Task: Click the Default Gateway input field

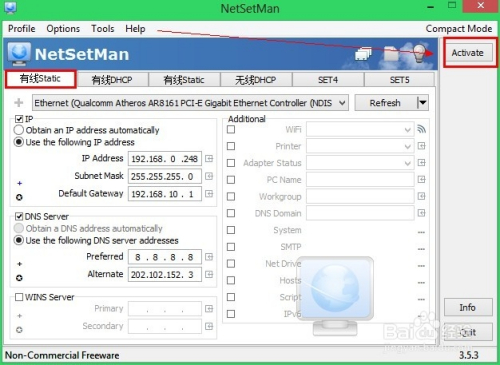Action: pos(165,194)
